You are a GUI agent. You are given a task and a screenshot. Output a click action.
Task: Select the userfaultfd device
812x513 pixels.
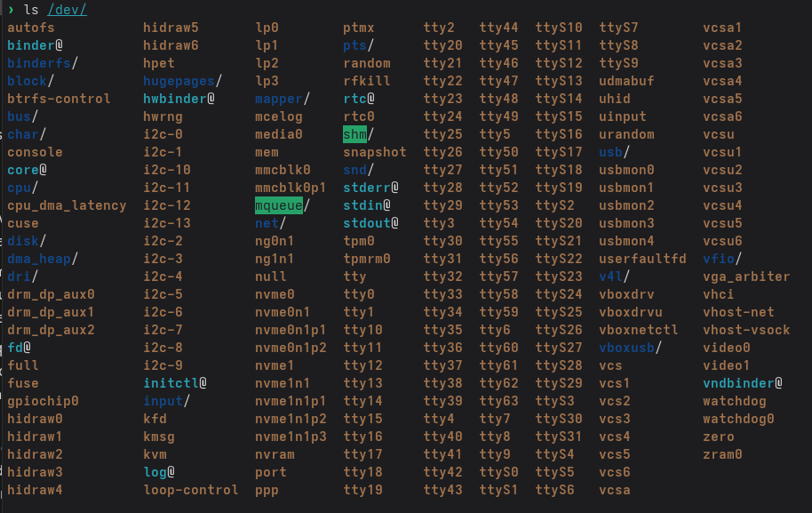(x=642, y=259)
